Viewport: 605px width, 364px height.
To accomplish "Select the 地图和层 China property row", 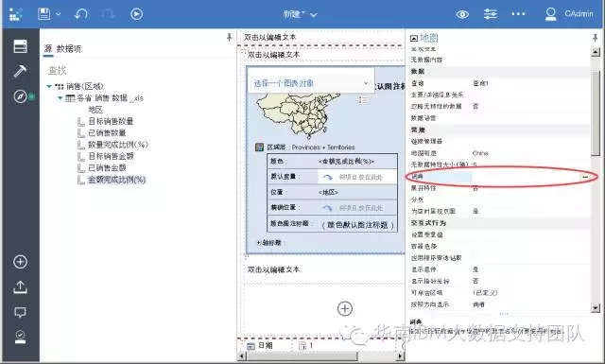I will click(x=500, y=153).
